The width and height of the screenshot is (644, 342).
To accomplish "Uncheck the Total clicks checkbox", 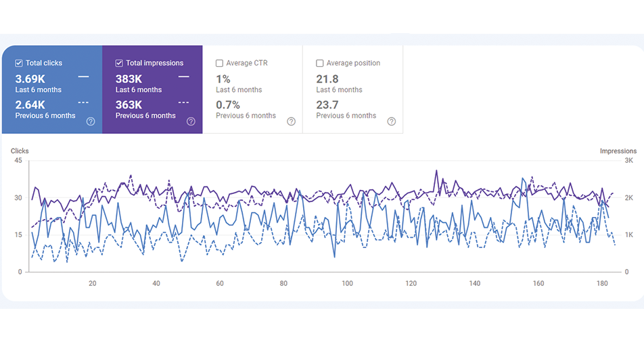I will [x=19, y=63].
